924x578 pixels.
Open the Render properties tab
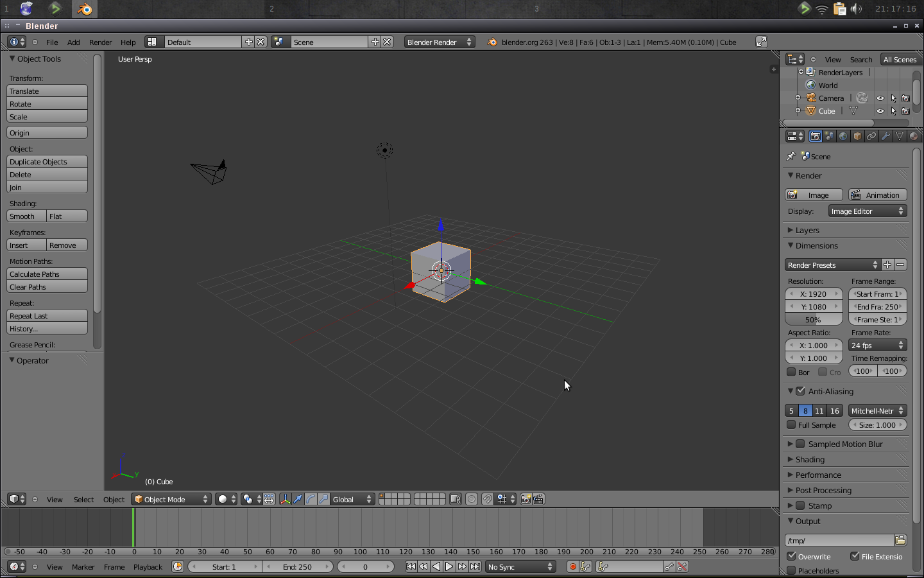coord(815,136)
